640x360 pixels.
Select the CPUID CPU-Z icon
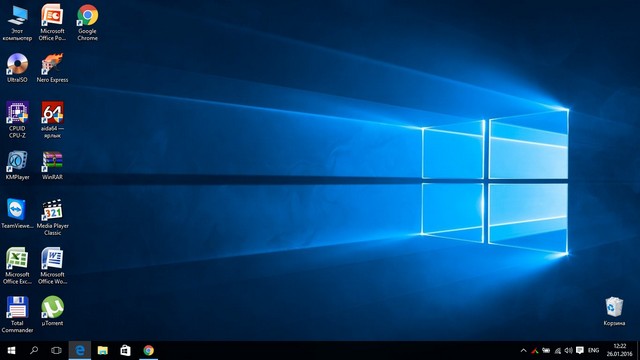(x=17, y=120)
